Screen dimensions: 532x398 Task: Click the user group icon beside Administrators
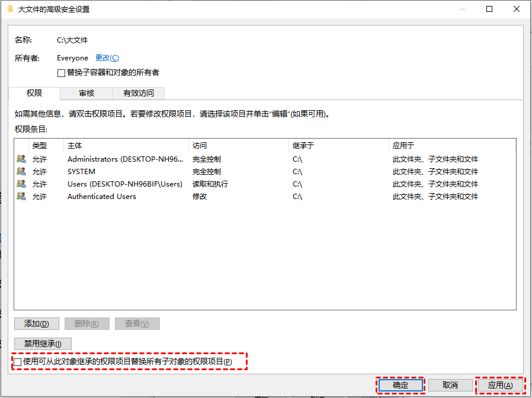click(21, 159)
